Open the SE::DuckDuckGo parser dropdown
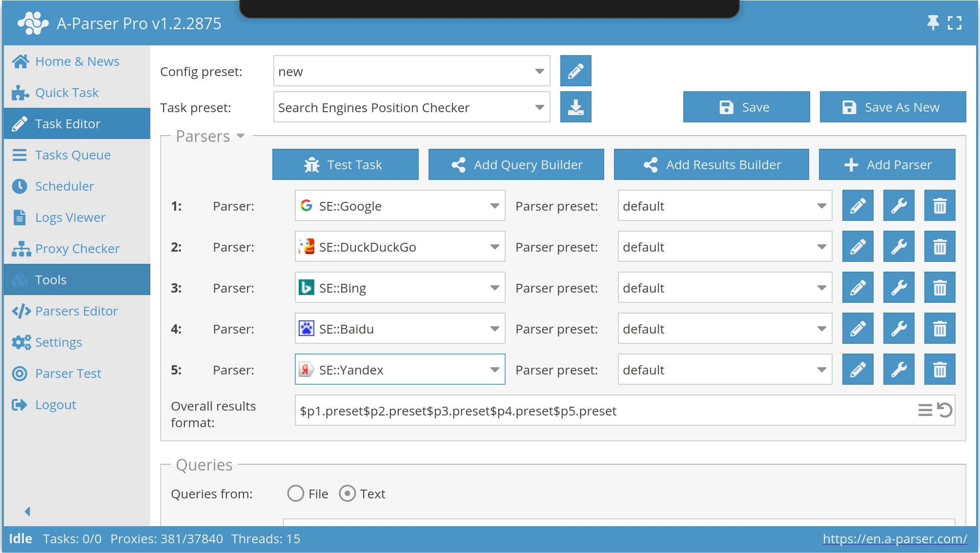This screenshot has height=553, width=980. (x=495, y=247)
